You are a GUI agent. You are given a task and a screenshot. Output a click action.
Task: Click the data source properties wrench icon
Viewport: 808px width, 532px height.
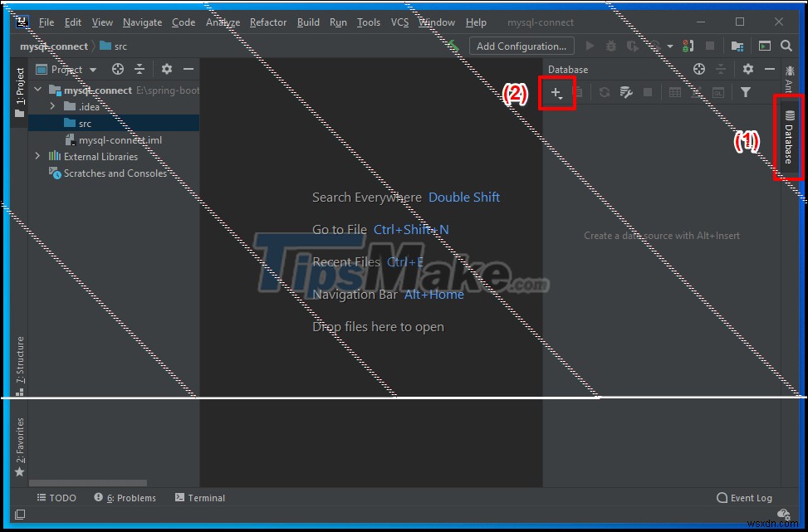click(x=625, y=91)
